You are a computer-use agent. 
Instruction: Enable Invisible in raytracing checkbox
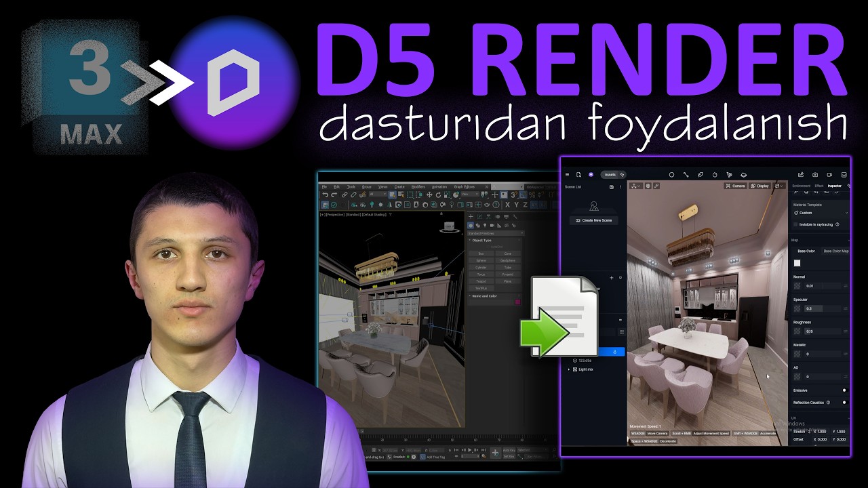tap(796, 224)
